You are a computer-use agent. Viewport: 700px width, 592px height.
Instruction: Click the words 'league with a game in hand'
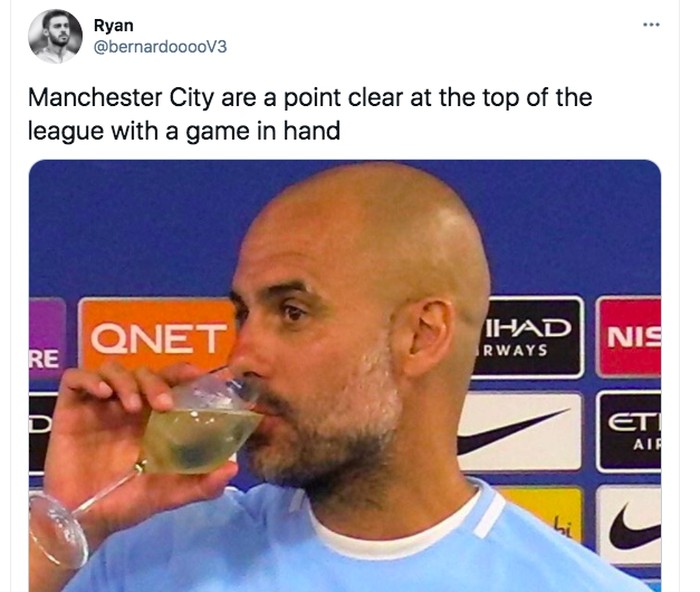point(183,130)
